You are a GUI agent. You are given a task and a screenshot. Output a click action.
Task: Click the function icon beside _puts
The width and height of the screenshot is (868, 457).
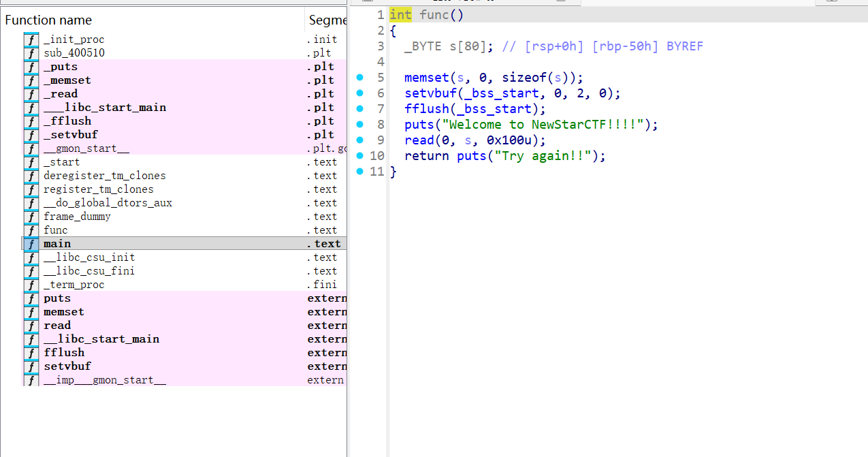coord(31,67)
